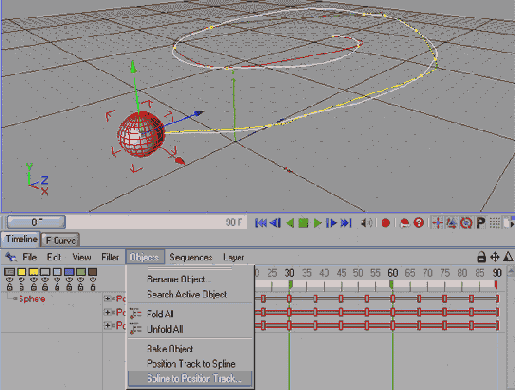Image resolution: width=515 pixels, height=390 pixels.
Task: Click the red question mark icon
Action: (419, 223)
